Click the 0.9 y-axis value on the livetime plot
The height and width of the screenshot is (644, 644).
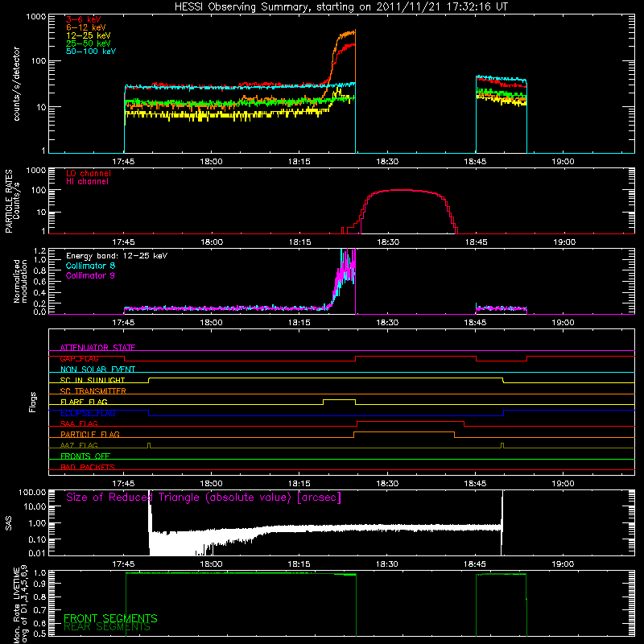tap(39, 583)
